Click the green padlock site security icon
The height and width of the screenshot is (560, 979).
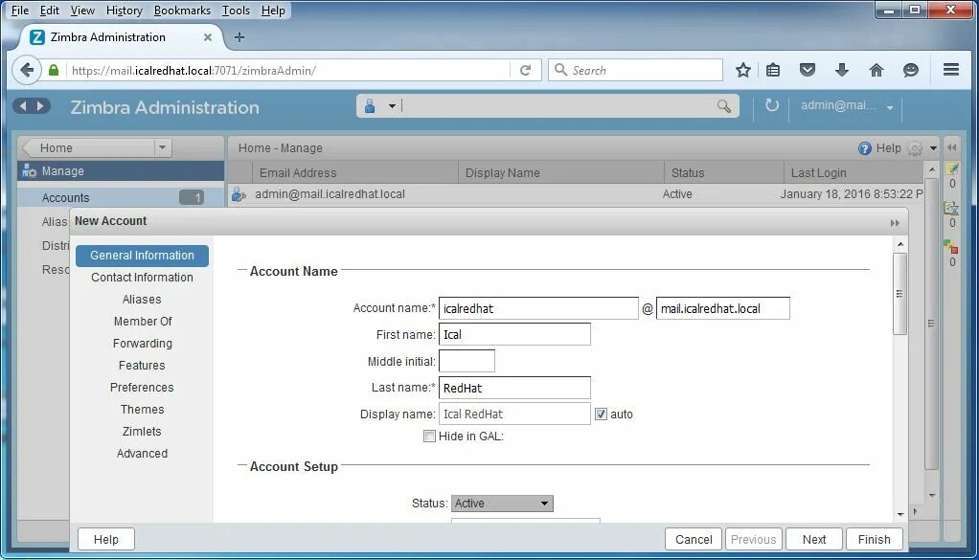coord(55,71)
